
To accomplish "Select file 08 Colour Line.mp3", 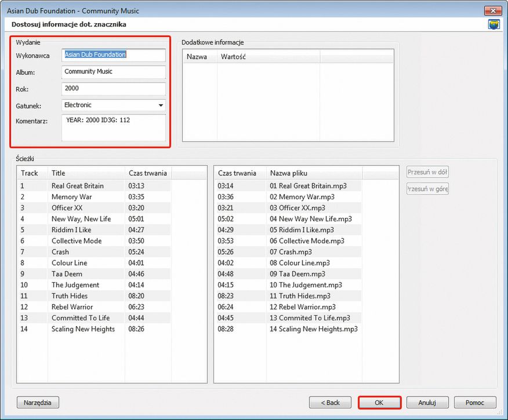I will 300,263.
